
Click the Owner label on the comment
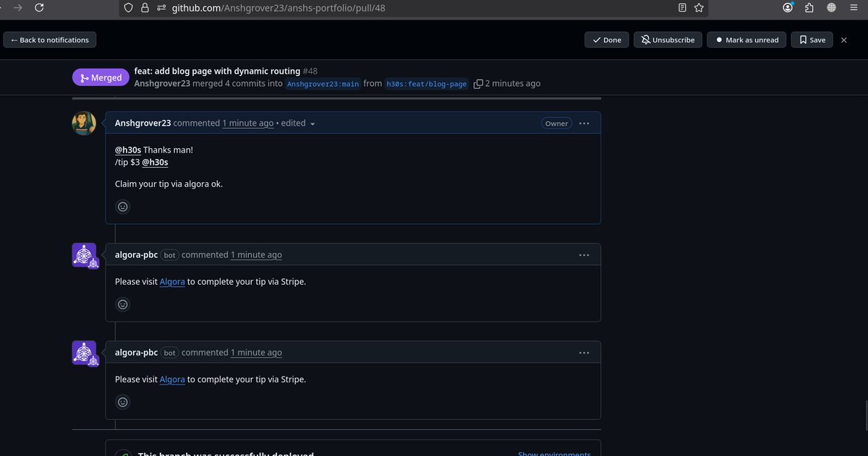pos(556,124)
